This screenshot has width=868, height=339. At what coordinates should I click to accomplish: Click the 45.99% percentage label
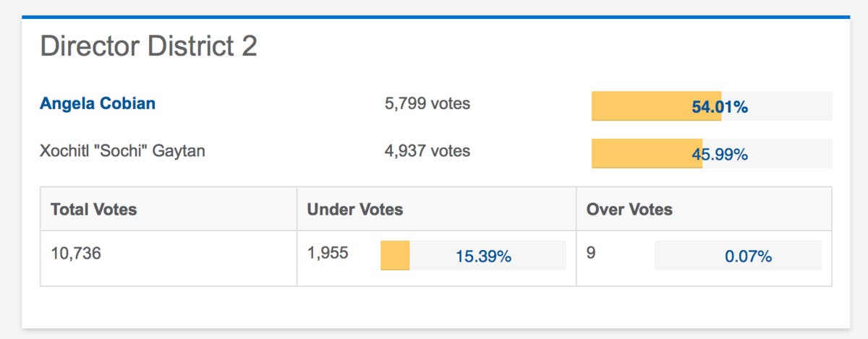tap(719, 154)
